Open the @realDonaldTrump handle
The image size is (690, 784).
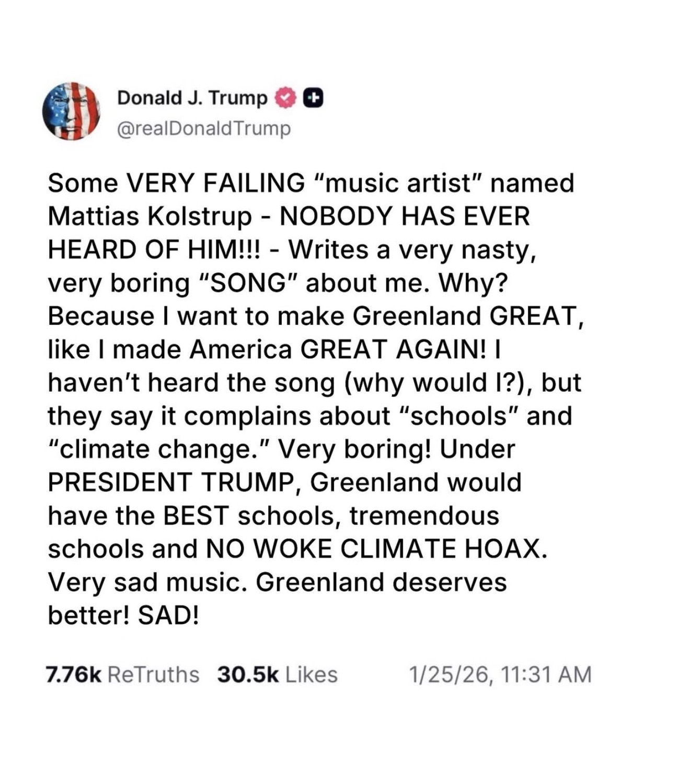(204, 129)
